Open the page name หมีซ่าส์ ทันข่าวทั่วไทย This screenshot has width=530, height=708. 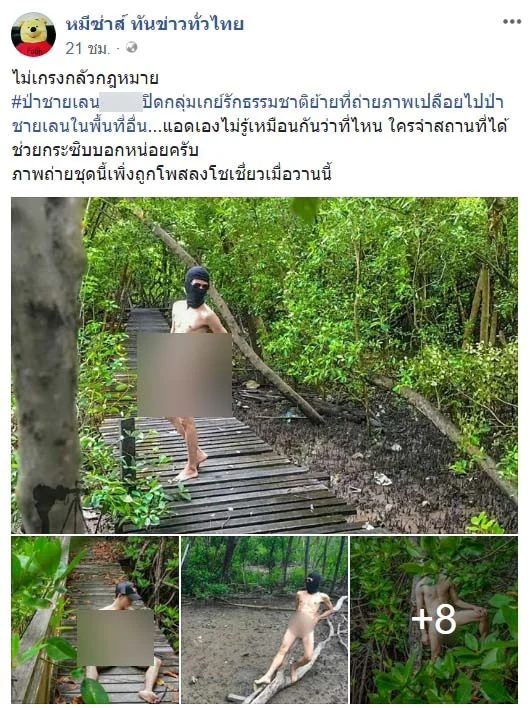point(154,24)
